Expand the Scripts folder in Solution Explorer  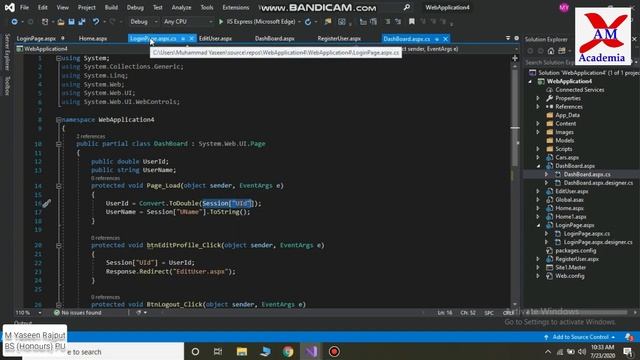pyautogui.click(x=538, y=149)
